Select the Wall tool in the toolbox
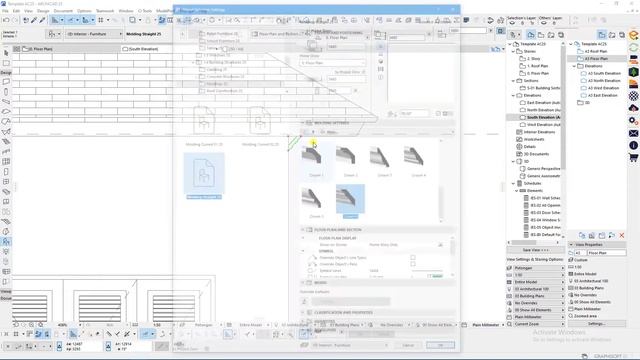This screenshot has height=360, width=640. click(6, 82)
